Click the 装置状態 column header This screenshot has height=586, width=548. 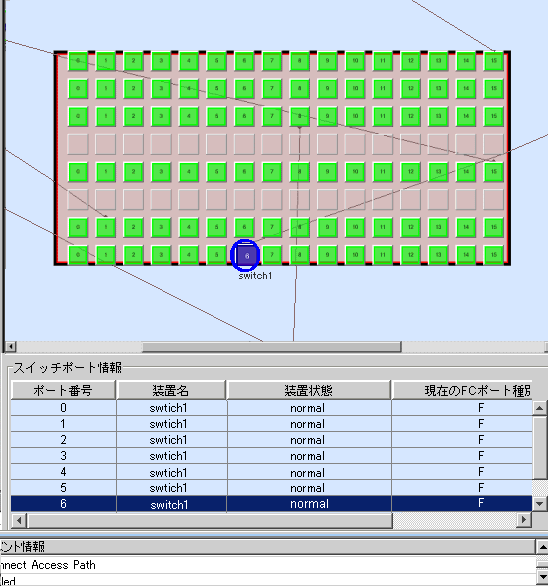pos(308,391)
